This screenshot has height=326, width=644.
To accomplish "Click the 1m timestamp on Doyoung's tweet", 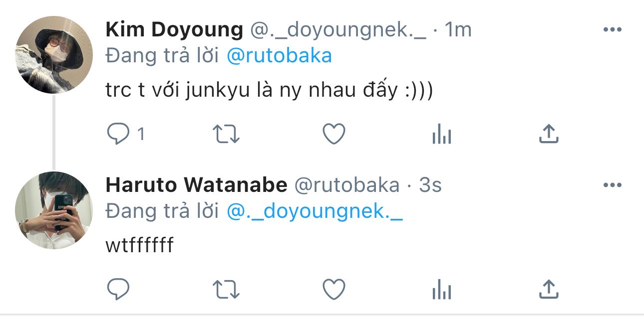I will pyautogui.click(x=458, y=30).
